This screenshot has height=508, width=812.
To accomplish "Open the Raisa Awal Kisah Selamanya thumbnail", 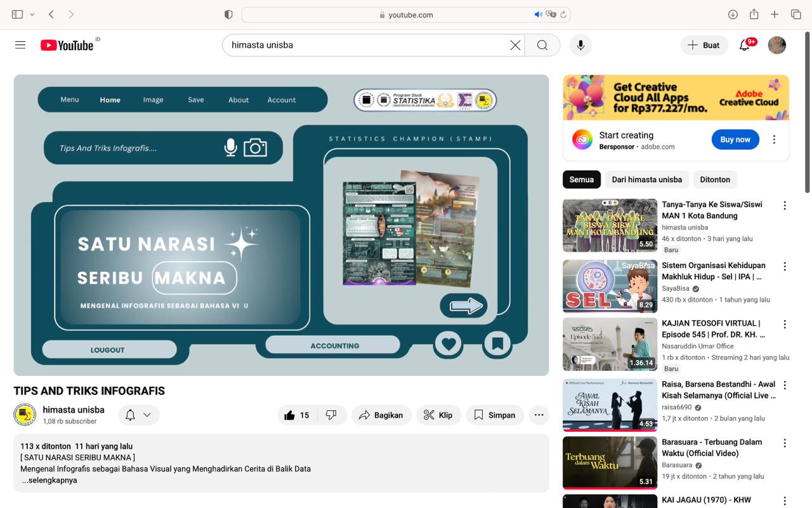I will pyautogui.click(x=610, y=404).
